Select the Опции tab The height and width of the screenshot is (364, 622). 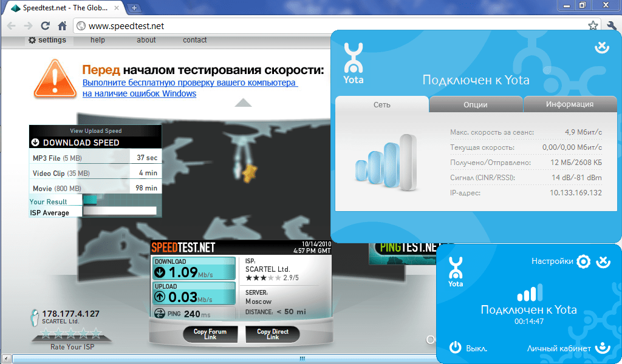click(475, 104)
